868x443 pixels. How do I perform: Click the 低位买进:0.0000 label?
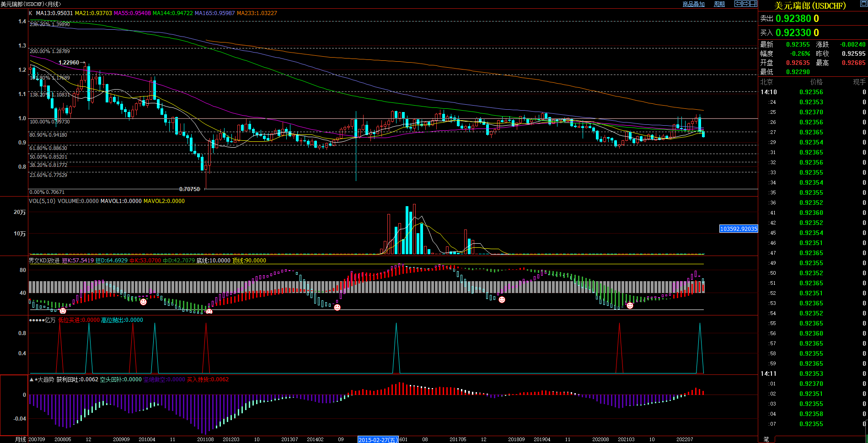click(x=79, y=320)
